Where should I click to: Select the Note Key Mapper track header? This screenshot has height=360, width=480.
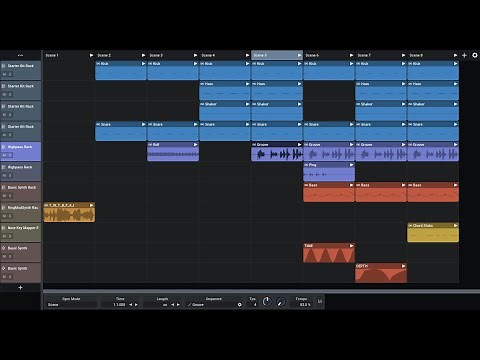(21, 232)
